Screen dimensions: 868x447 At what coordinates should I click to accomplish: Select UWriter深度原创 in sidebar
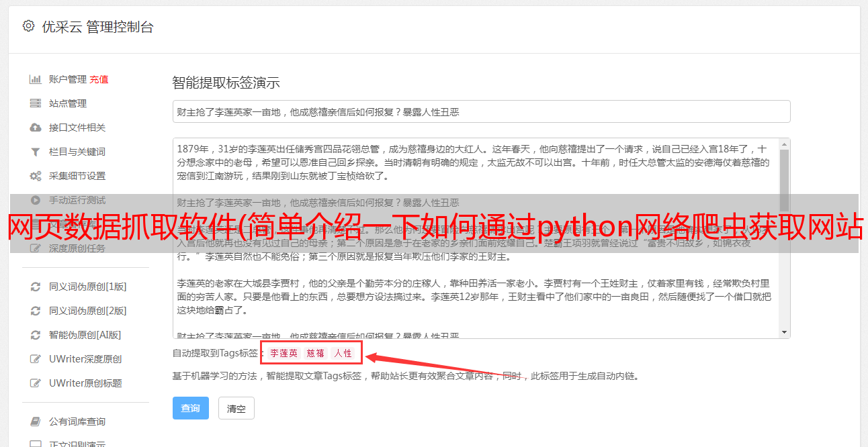click(85, 359)
